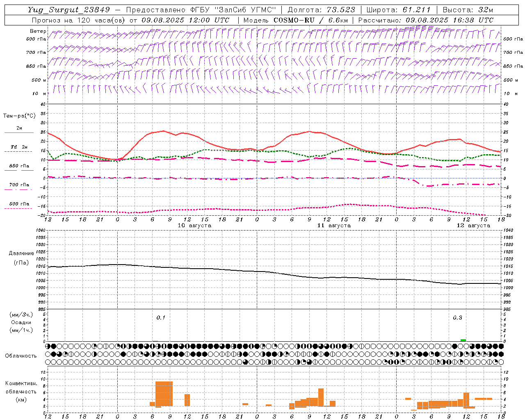Screen dimensions: 525x420
Task: Click the Конвективн. label
Action: tap(21, 383)
